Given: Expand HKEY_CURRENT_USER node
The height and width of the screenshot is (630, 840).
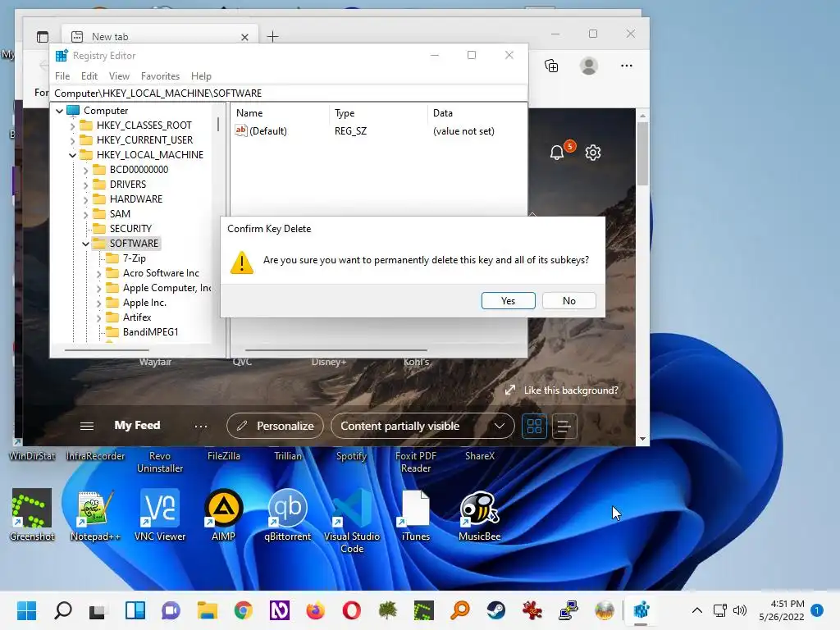Looking at the screenshot, I should pyautogui.click(x=73, y=140).
